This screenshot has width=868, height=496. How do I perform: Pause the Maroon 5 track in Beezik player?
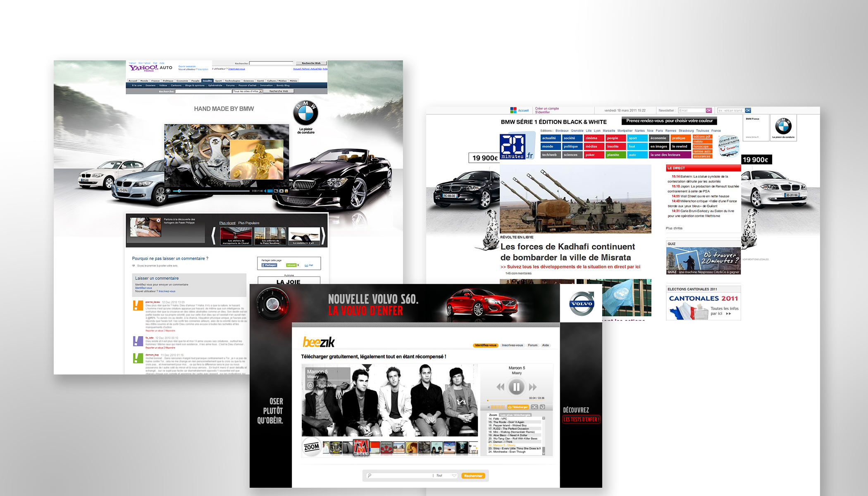click(x=516, y=387)
